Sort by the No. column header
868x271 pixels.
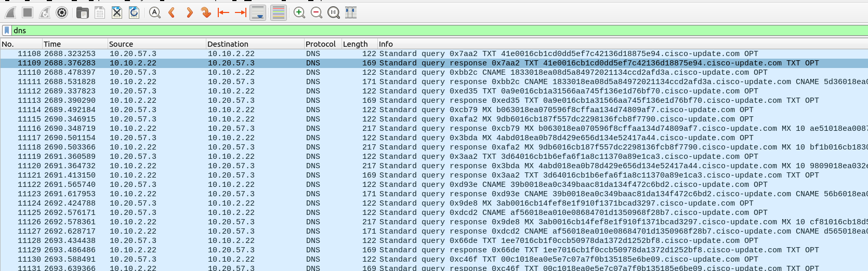[x=21, y=44]
